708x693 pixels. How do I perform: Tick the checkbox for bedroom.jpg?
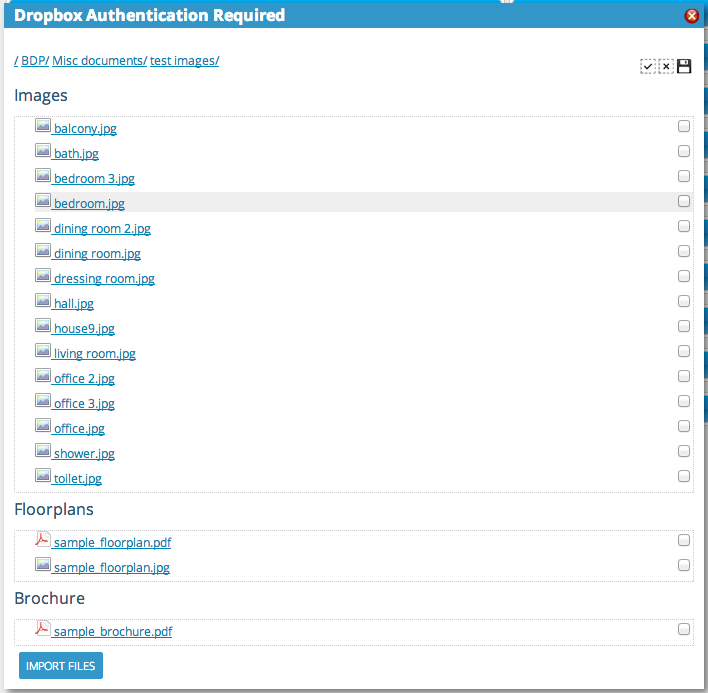[684, 201]
